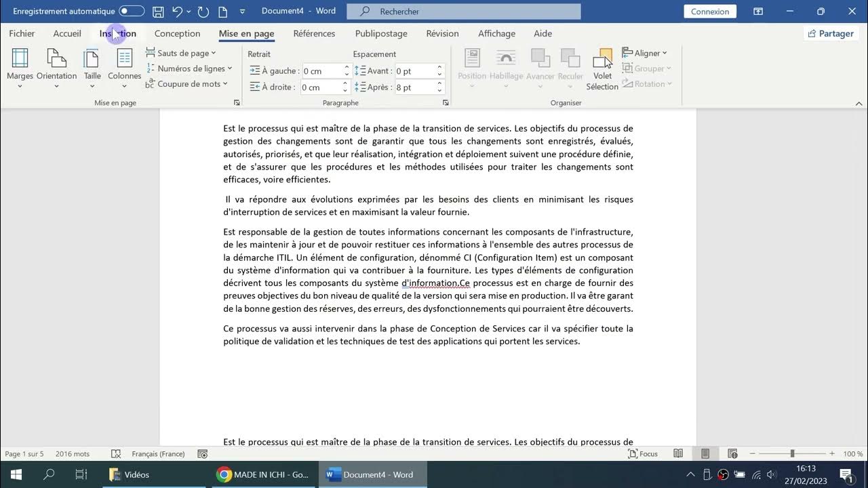Adjust the Après spacing stepper arrows
This screenshot has height=488, width=868.
pyautogui.click(x=439, y=87)
